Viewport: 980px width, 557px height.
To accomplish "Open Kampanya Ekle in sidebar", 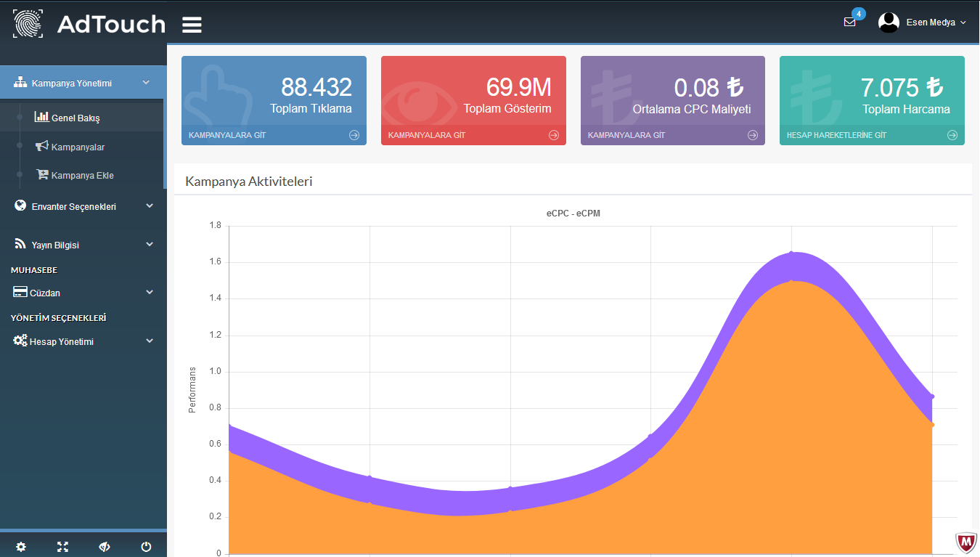I will click(83, 175).
